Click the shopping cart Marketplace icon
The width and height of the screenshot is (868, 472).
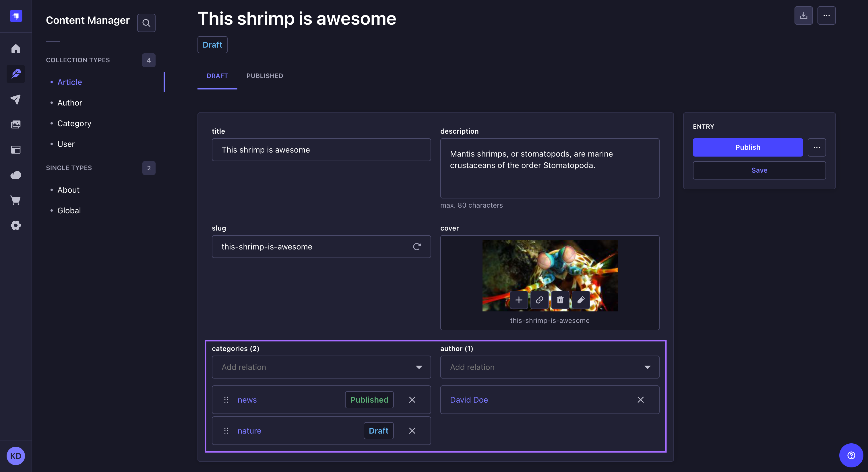(15, 200)
